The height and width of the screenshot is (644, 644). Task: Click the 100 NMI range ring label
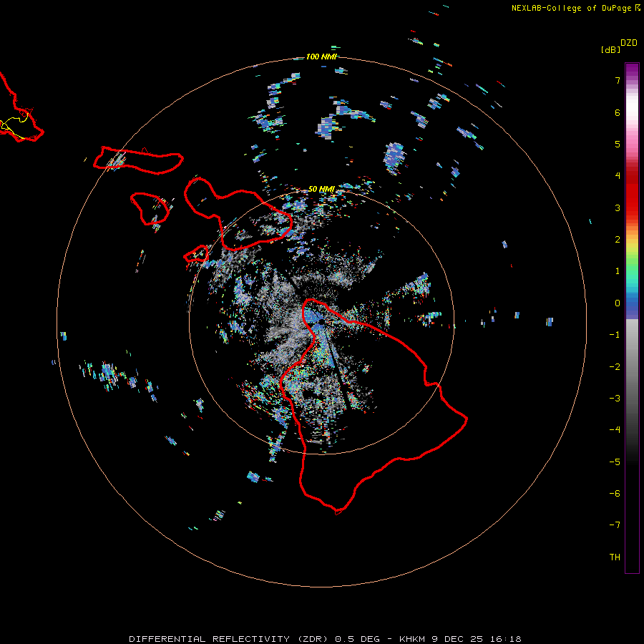tap(321, 57)
